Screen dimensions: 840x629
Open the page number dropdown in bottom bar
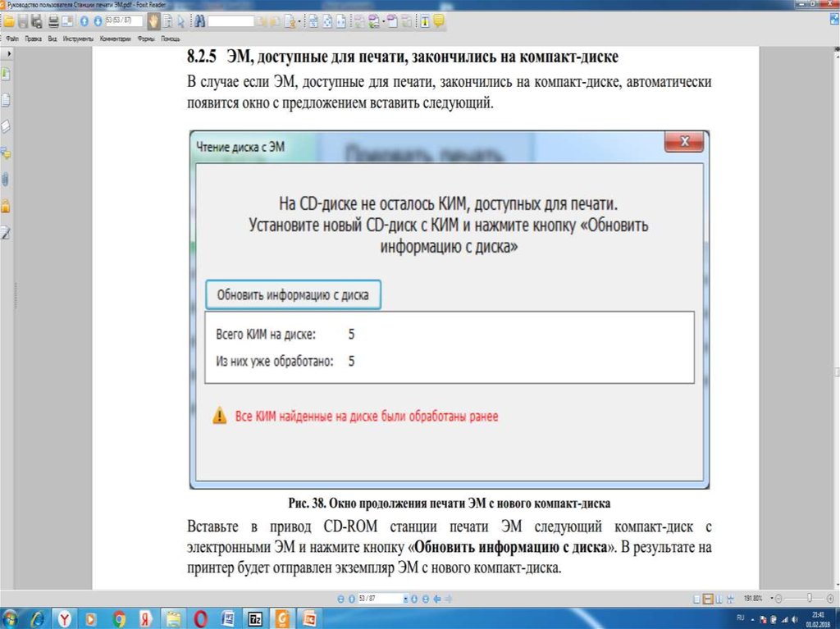pyautogui.click(x=404, y=599)
